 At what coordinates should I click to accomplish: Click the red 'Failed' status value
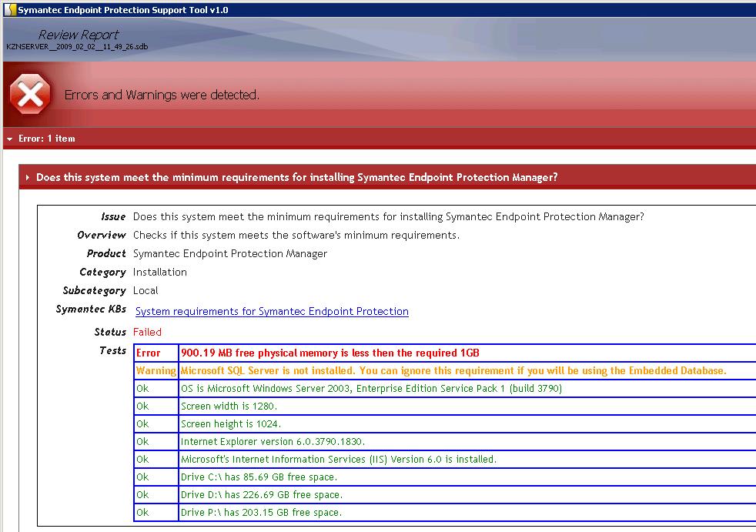pyautogui.click(x=148, y=333)
